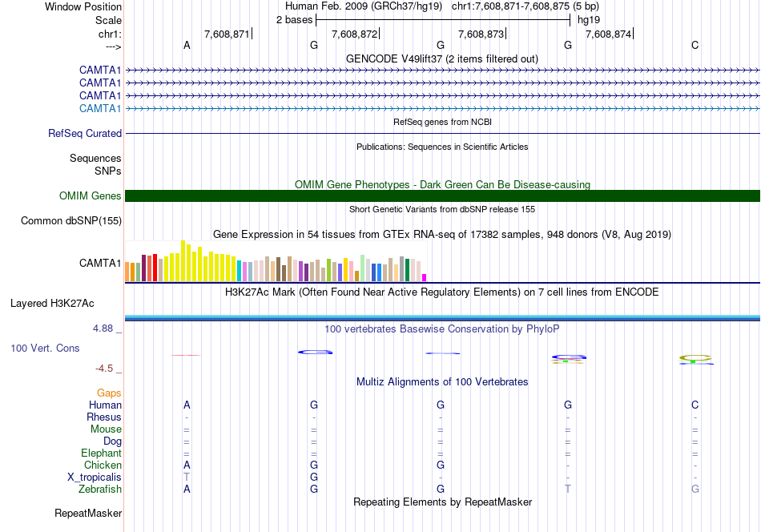Open "Multiz Alignments of 100 Vertebrates" title
The image size is (761, 532).
click(442, 382)
